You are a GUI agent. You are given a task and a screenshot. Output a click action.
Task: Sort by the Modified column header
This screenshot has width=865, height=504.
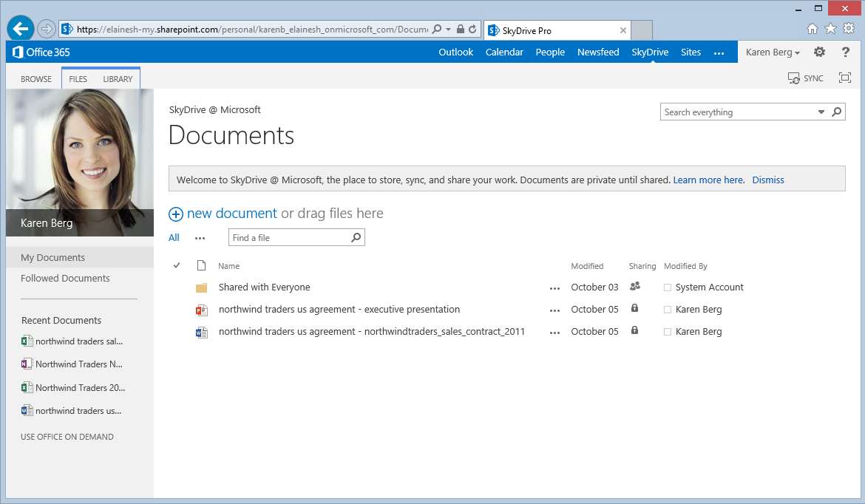click(587, 266)
